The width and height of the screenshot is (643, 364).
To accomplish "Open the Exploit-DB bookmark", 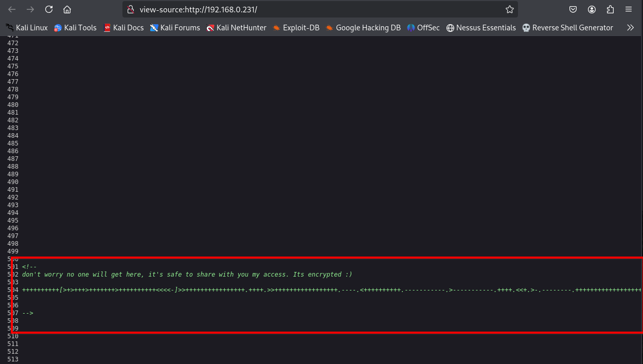I will pyautogui.click(x=296, y=28).
